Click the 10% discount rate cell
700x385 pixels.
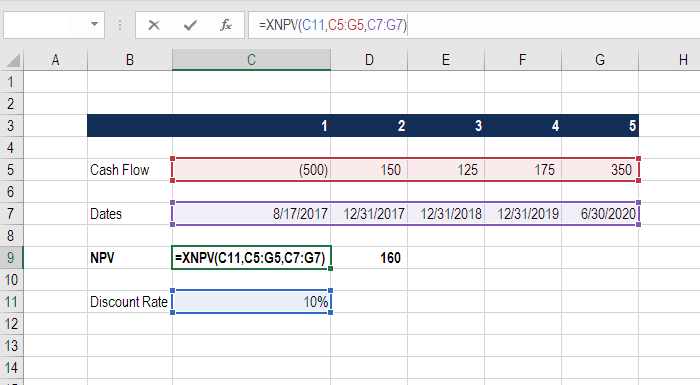coord(251,301)
